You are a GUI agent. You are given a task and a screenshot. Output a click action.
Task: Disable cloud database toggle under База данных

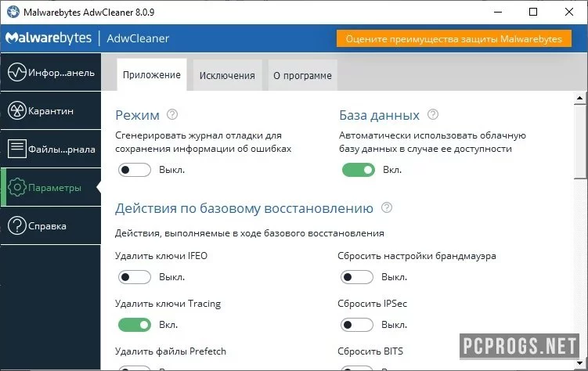coord(358,170)
